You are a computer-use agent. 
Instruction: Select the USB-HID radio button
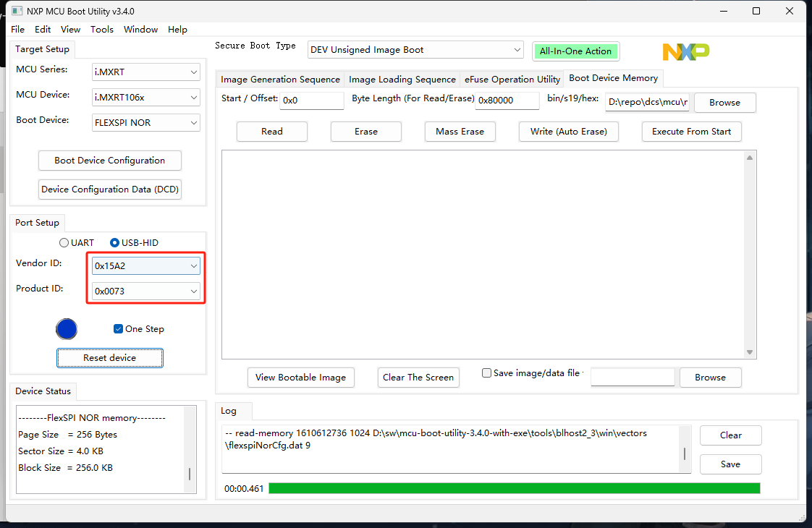pyautogui.click(x=134, y=243)
